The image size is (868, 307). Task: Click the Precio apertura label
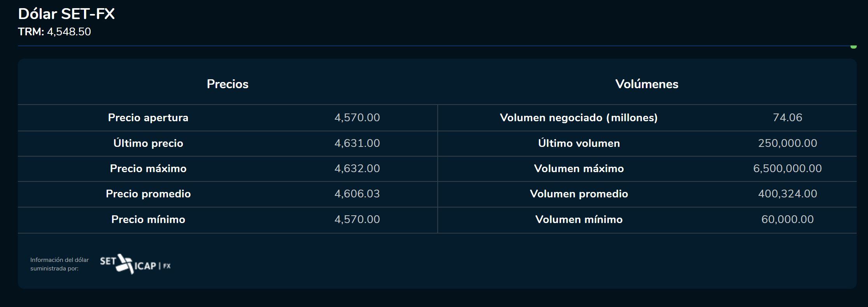[148, 118]
